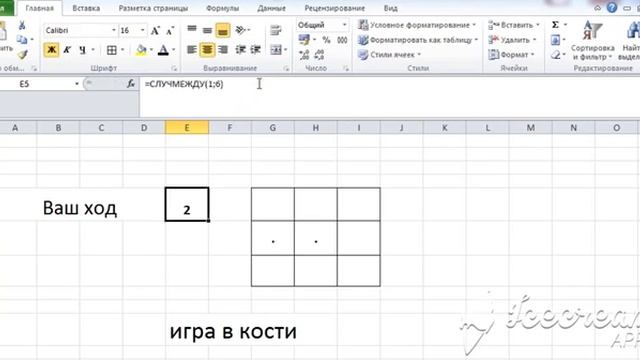
Task: Switch to Вид ribbon tab
Action: [x=391, y=8]
